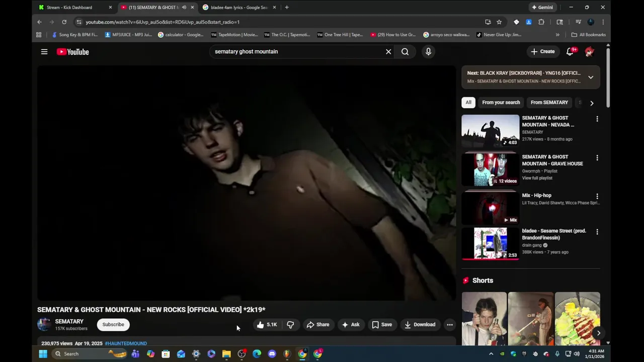Download the video
644x362 pixels.
pos(420,325)
